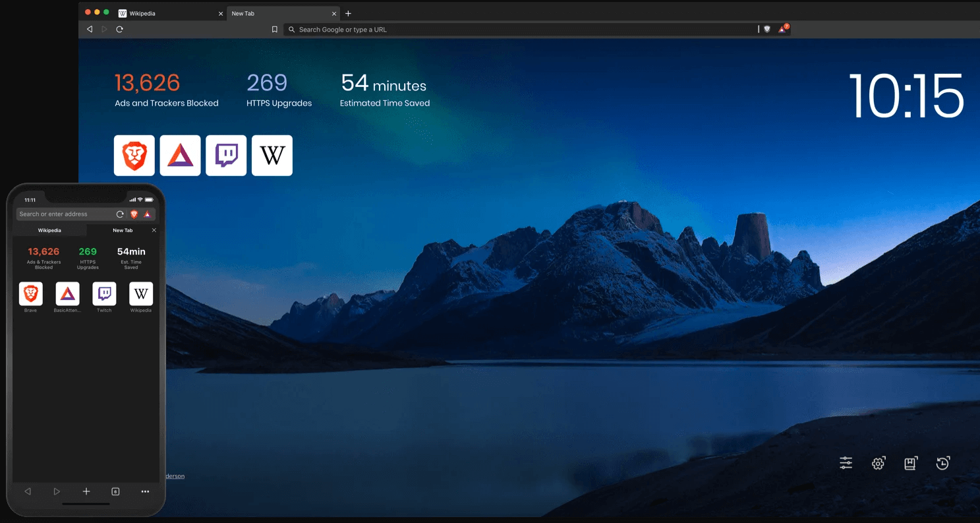980x523 pixels.
Task: Click the back arrow in desktop toolbar
Action: click(90, 30)
